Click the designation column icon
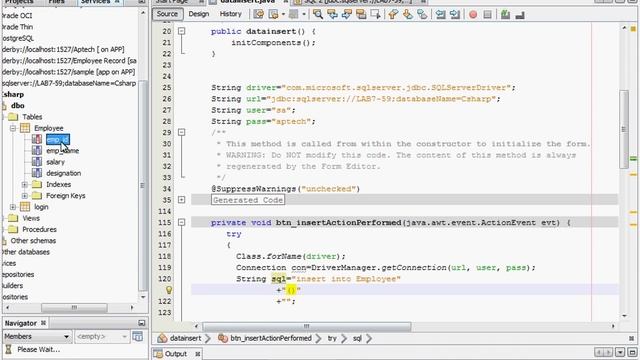Screen dimensions: 640x360 pos(37,173)
